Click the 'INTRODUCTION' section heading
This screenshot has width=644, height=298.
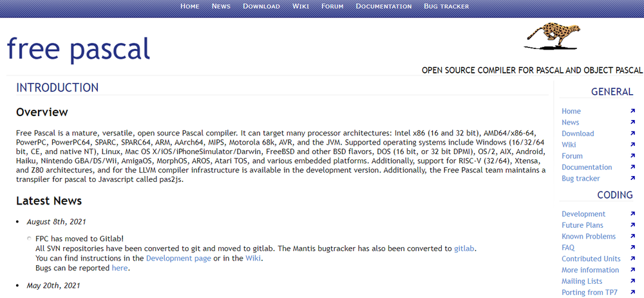(57, 88)
